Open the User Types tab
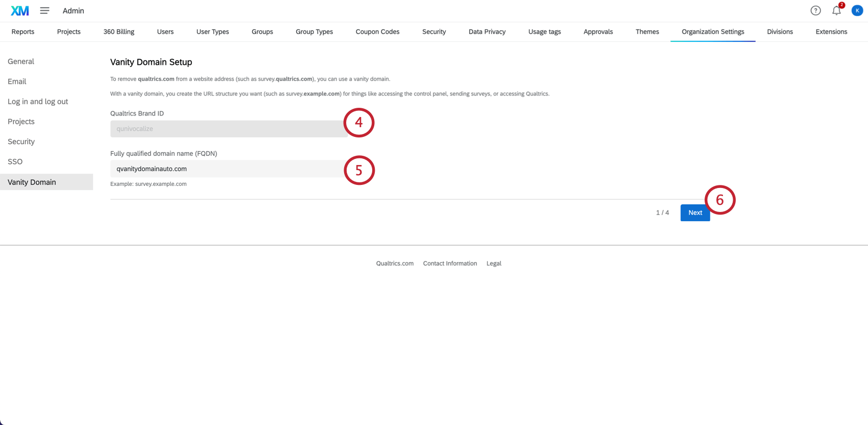The height and width of the screenshot is (425, 868). click(x=213, y=32)
